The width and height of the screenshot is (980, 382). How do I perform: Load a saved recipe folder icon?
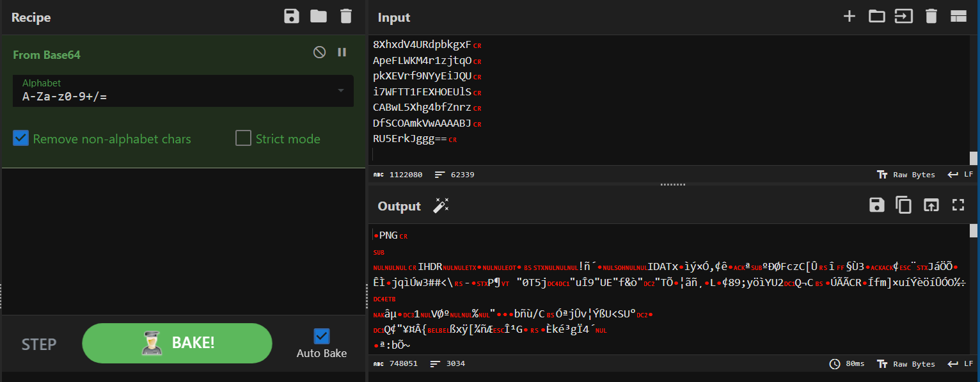(319, 17)
